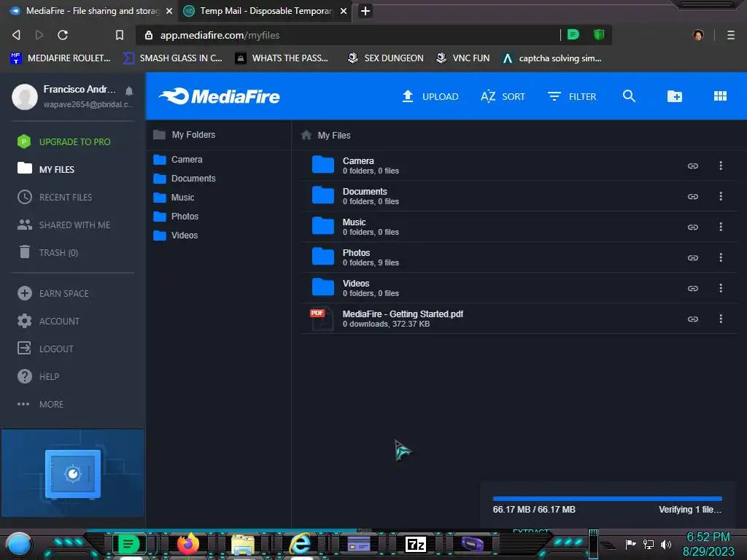Click the Verifying 1 file status text

(x=689, y=510)
